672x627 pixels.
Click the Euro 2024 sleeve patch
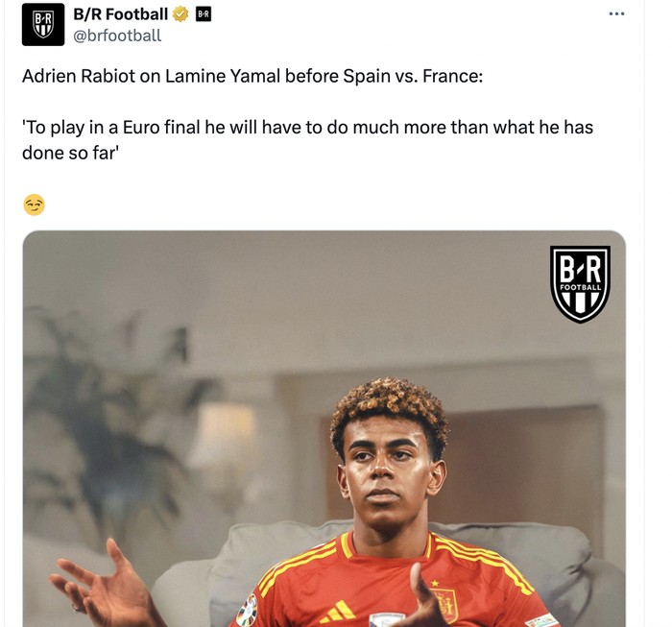coord(248,611)
